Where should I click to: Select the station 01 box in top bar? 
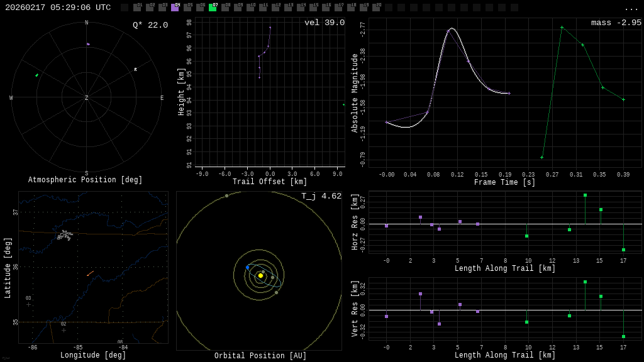click(137, 8)
